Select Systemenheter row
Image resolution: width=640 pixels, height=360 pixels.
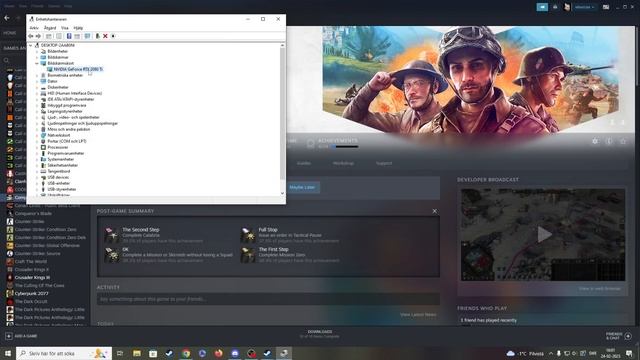point(60,159)
